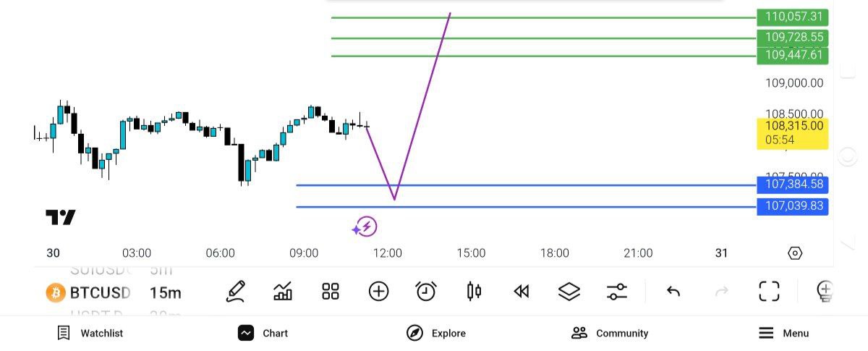Screen dimensions: 868x351
Task: Tap the purple lightning event marker
Action: pyautogui.click(x=365, y=227)
